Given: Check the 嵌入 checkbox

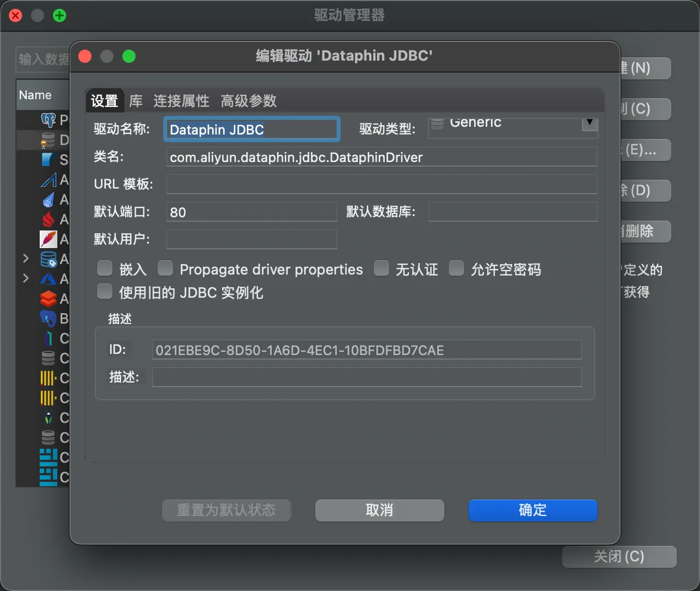Looking at the screenshot, I should tap(105, 268).
